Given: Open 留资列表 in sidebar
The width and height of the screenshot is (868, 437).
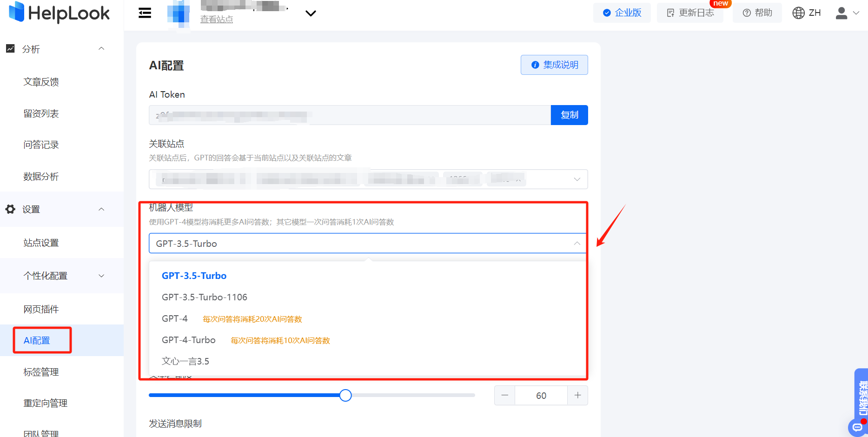Looking at the screenshot, I should [41, 113].
